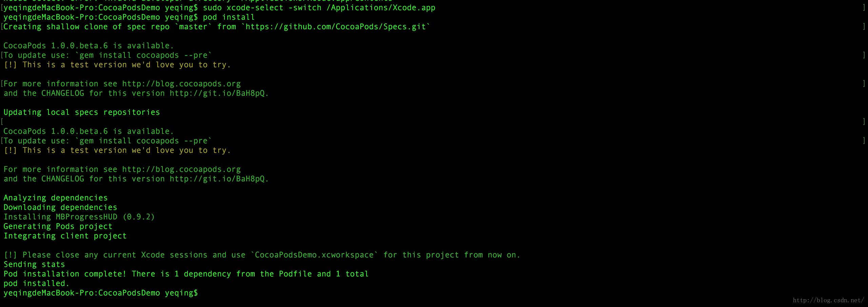Click the 'Generating Pods project' line
This screenshot has height=307, width=868.
[x=58, y=227]
